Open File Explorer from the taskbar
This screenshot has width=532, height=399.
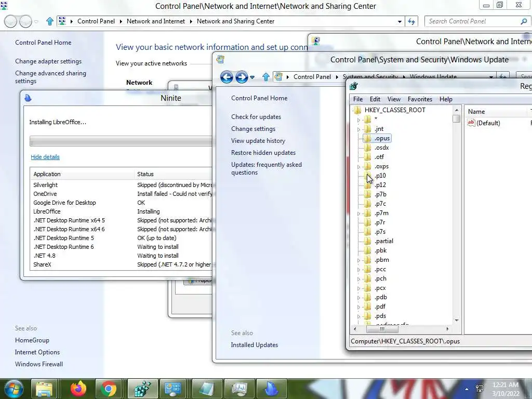tap(45, 389)
